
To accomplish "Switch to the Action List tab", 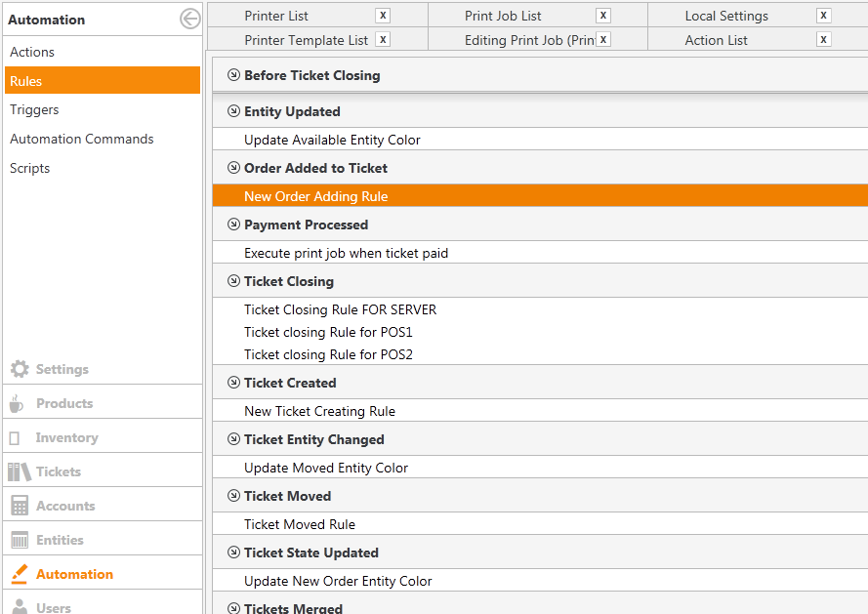I will pos(716,40).
